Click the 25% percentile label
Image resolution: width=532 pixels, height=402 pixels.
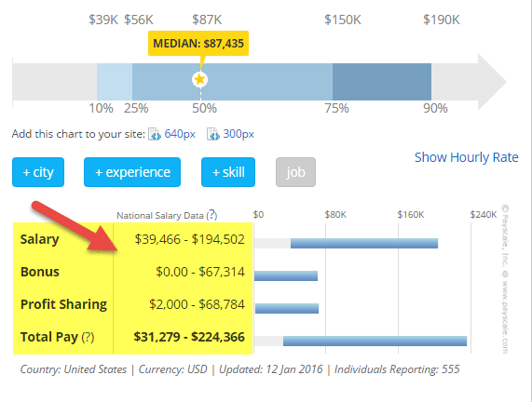click(136, 109)
